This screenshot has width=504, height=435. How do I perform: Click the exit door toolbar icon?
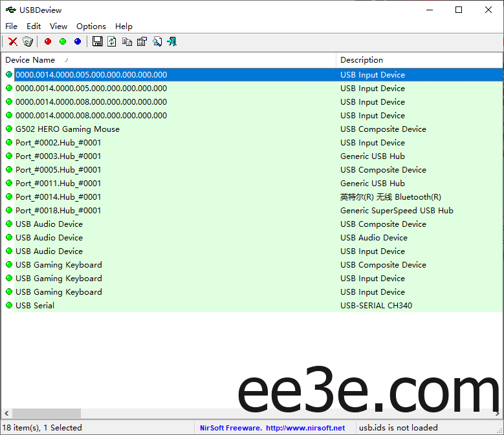(171, 41)
